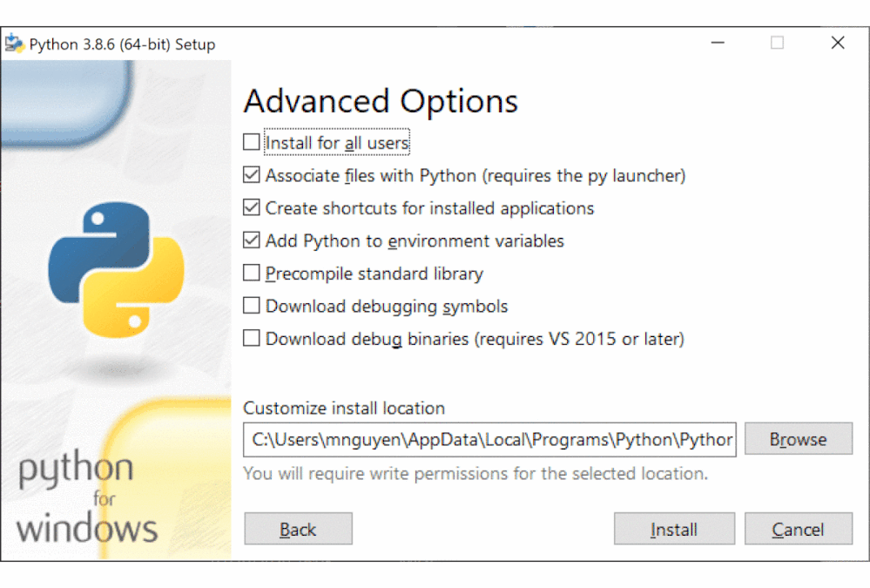The height and width of the screenshot is (588, 870).
Task: Click the write permissions notice text
Action: (475, 474)
